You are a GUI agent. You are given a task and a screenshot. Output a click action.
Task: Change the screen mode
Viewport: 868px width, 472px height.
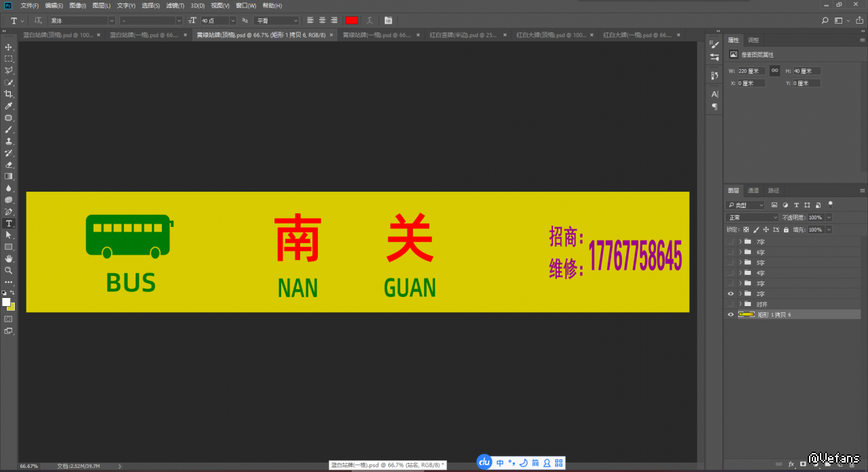point(9,330)
